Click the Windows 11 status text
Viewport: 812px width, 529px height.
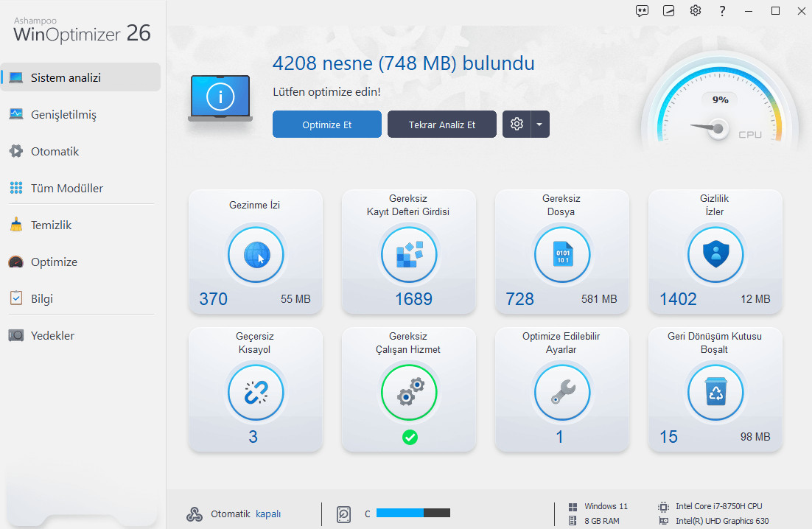click(x=606, y=506)
